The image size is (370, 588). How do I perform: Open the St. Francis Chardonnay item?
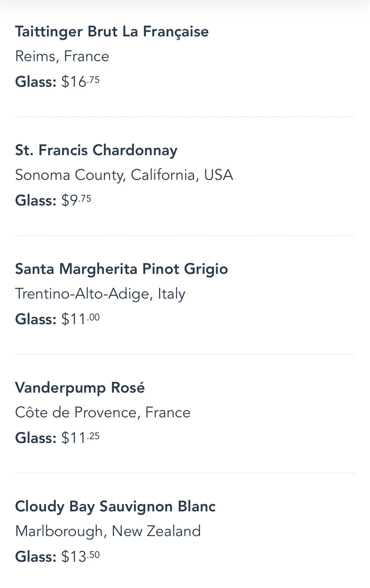click(96, 150)
